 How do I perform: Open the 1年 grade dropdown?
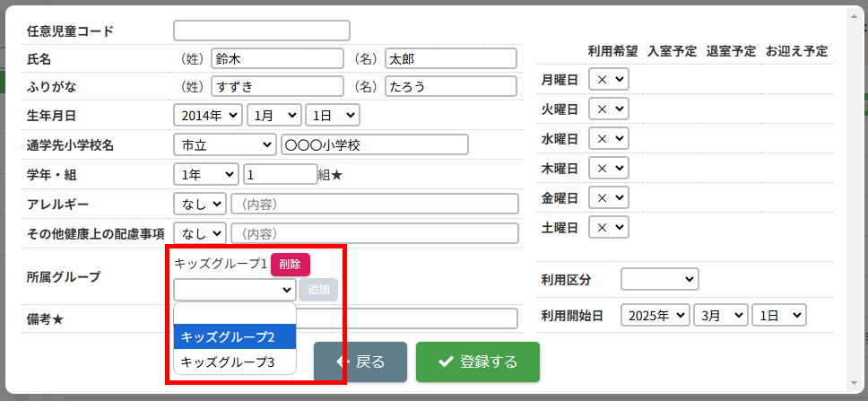pyautogui.click(x=205, y=174)
